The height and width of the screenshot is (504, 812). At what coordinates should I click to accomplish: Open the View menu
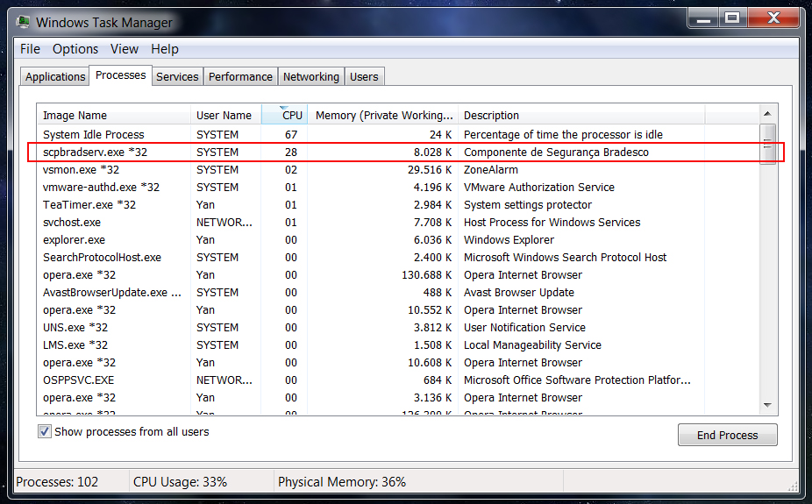click(x=125, y=48)
